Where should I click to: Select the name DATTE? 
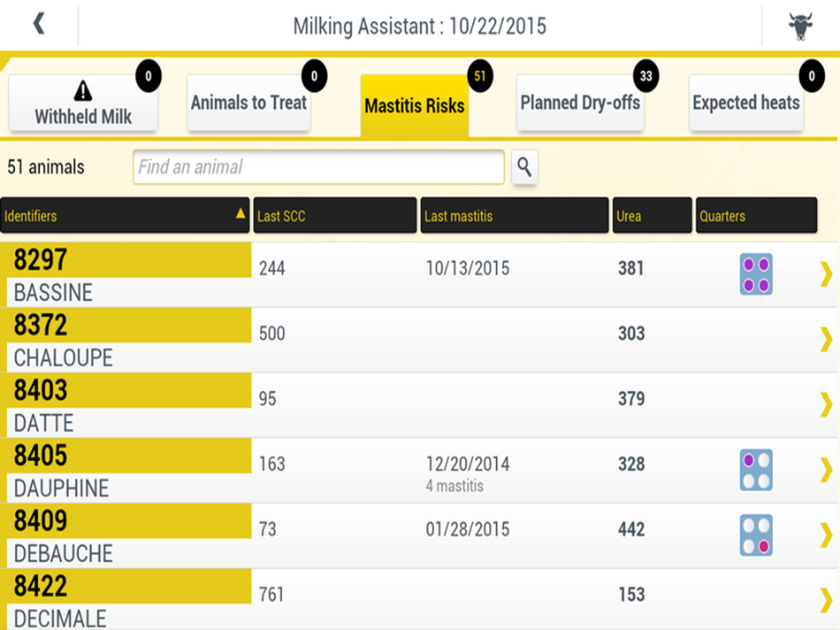(43, 424)
